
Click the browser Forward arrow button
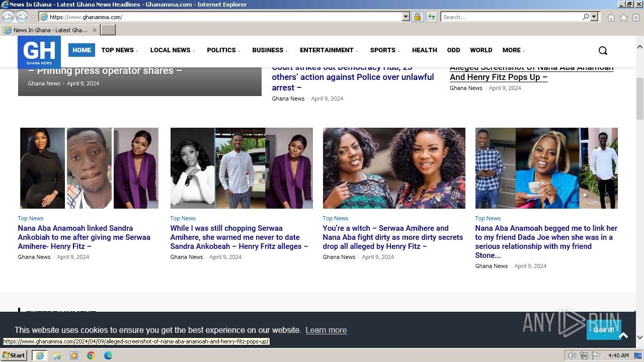(22, 17)
